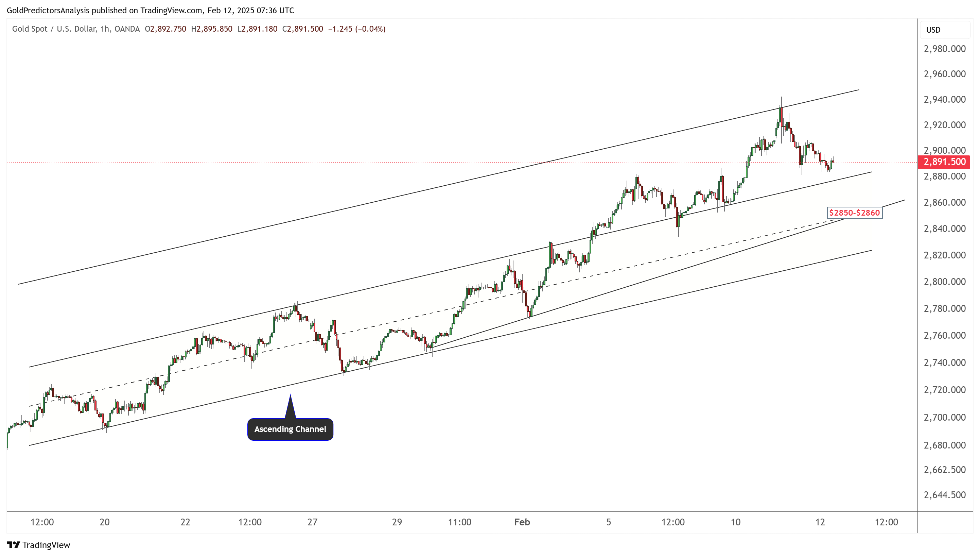Image resolution: width=980 pixels, height=557 pixels.
Task: Open the USD currency selector
Action: point(933,30)
